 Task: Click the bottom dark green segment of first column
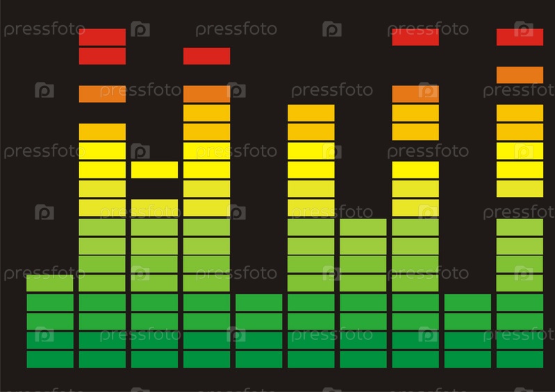[50, 359]
